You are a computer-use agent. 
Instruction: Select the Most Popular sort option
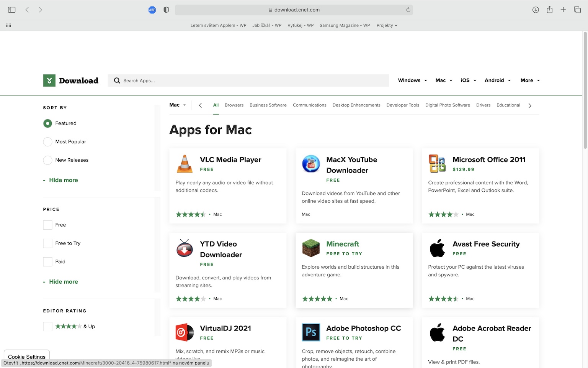47,142
